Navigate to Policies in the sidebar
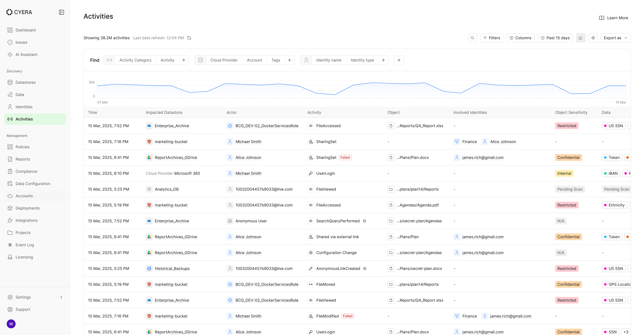The height and width of the screenshot is (335, 644). (22, 147)
